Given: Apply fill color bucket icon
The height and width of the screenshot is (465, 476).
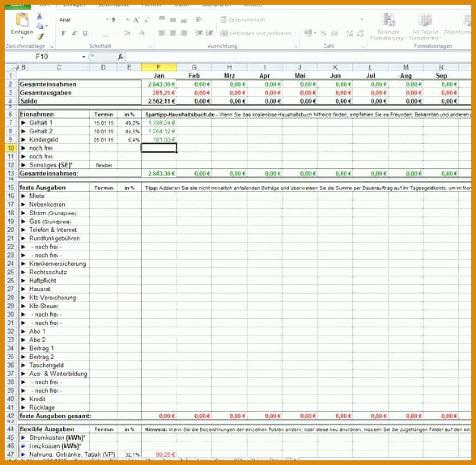Looking at the screenshot, I should point(127,33).
